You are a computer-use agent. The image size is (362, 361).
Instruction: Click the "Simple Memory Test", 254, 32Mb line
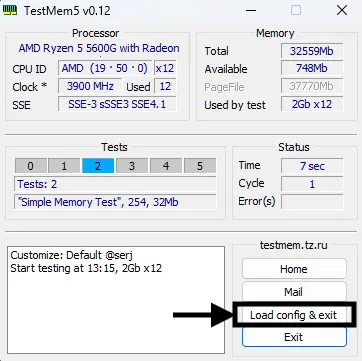115,202
